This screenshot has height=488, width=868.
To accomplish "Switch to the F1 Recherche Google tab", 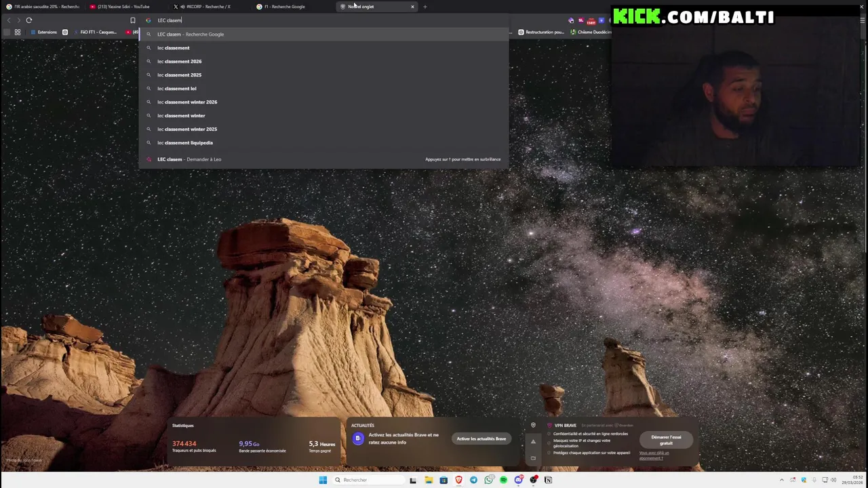I will click(292, 7).
